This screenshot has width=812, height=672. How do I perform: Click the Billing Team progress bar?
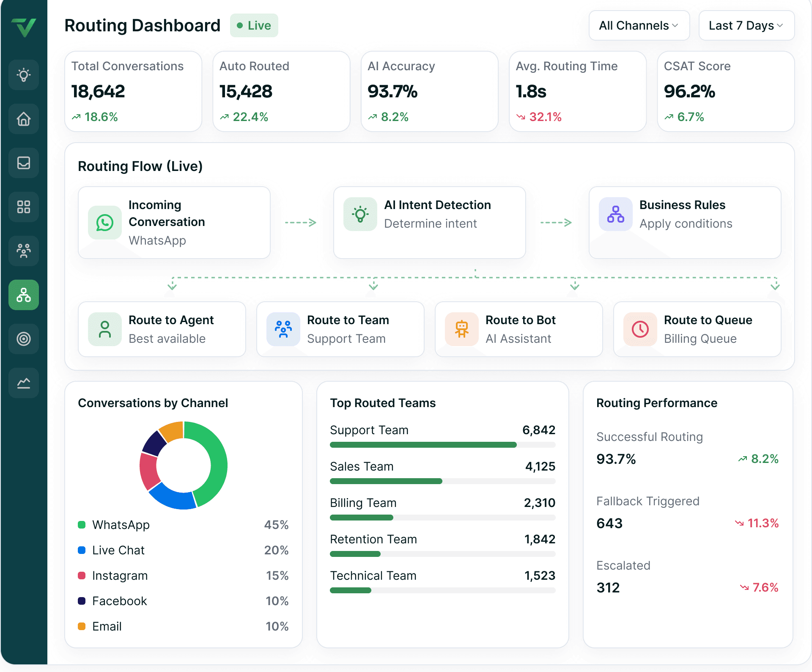pos(443,518)
